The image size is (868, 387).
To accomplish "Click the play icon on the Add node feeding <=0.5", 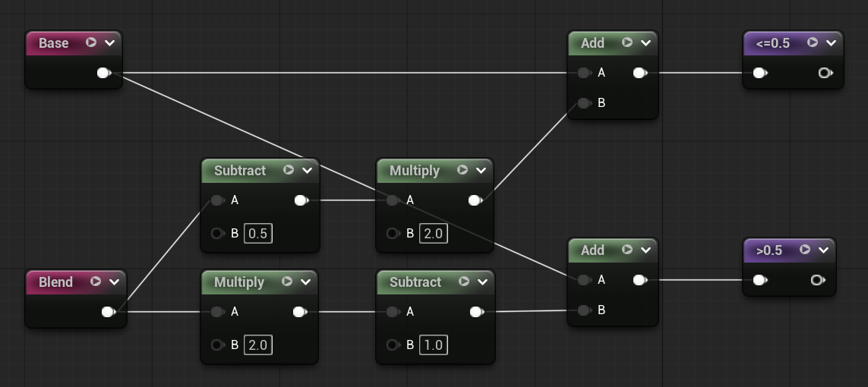I will point(627,42).
